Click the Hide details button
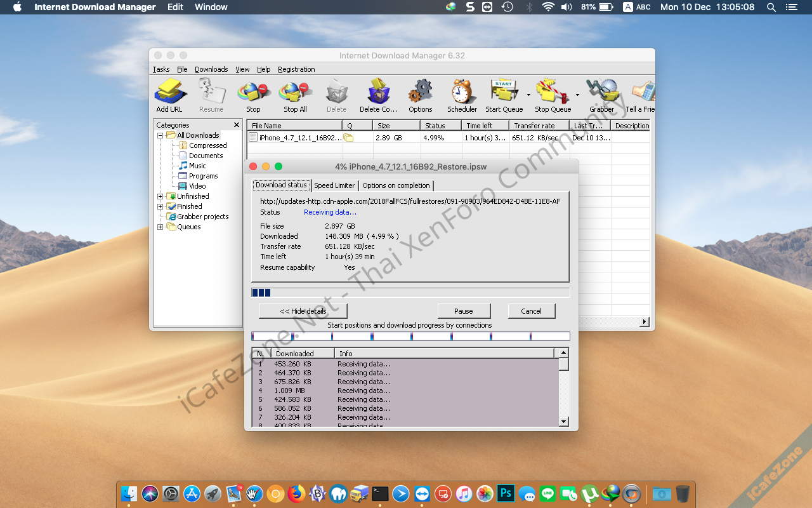Image resolution: width=812 pixels, height=508 pixels. pos(303,311)
